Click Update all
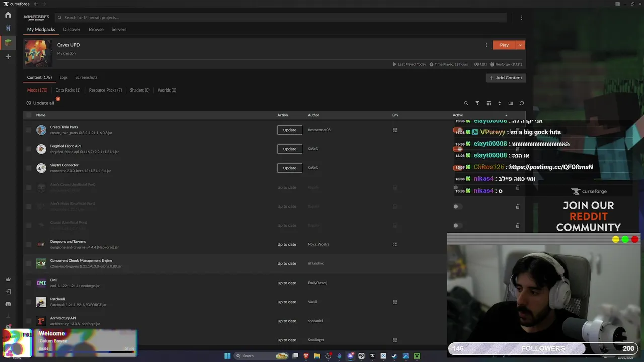 click(x=40, y=103)
